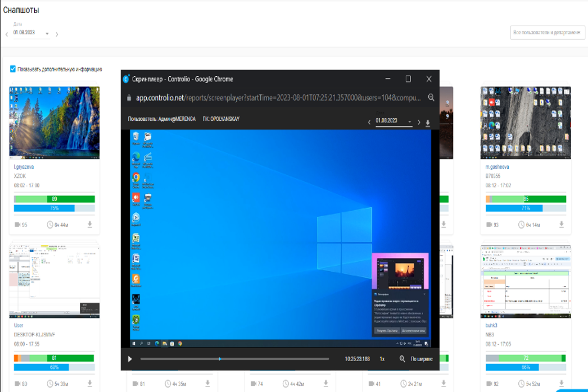Open the 01.08.2023 date dropdown in Скринплеер

pos(393,121)
